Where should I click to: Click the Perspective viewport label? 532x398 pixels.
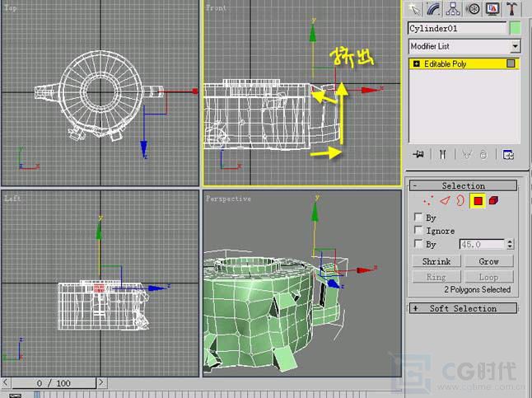click(228, 199)
